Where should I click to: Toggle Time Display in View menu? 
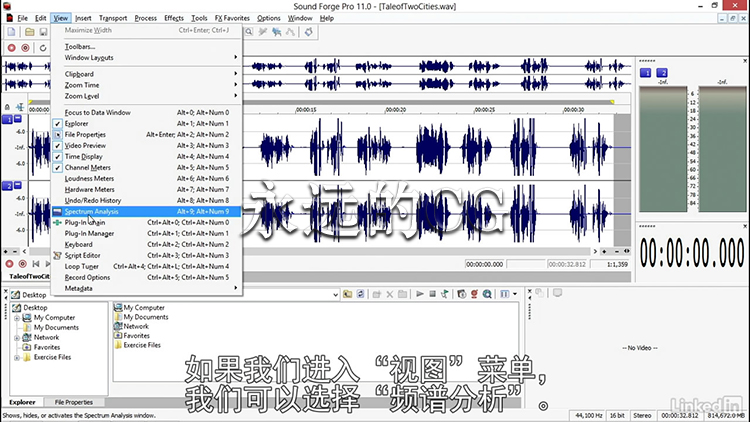tap(146, 156)
